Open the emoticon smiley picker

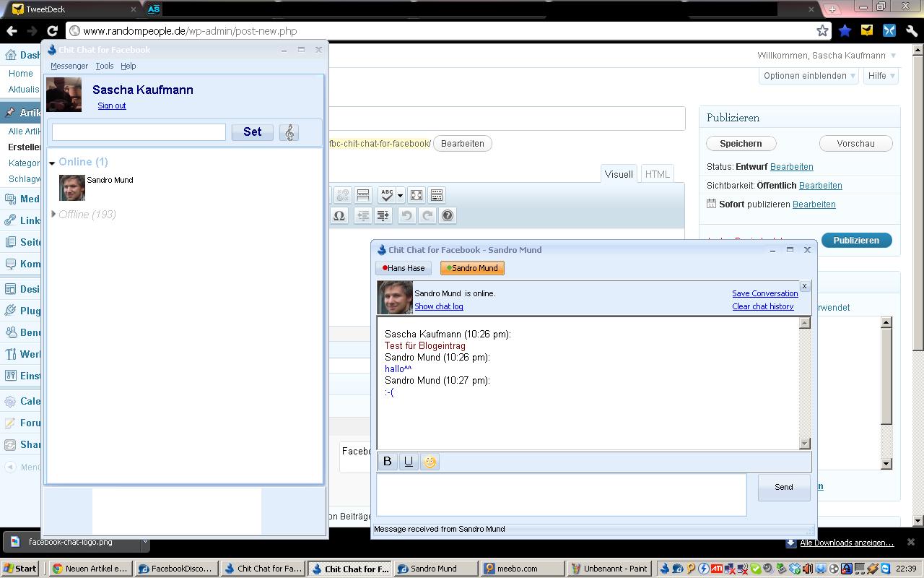(x=430, y=462)
